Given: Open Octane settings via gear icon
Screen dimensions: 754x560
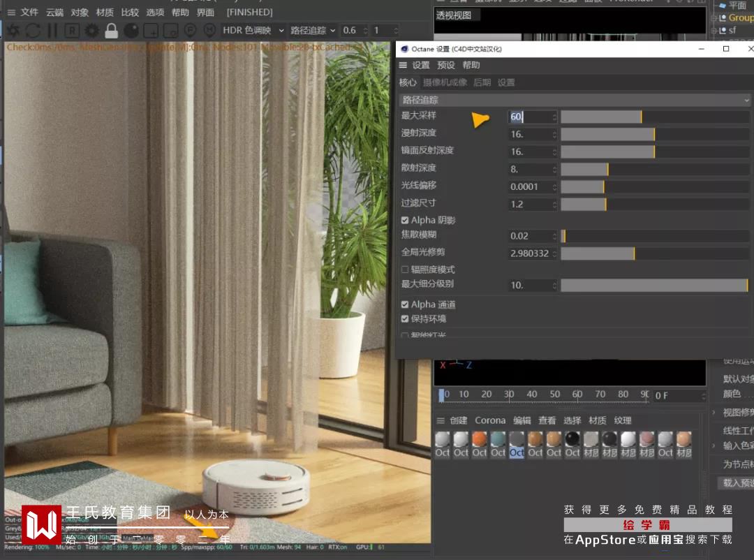Looking at the screenshot, I should 91,30.
